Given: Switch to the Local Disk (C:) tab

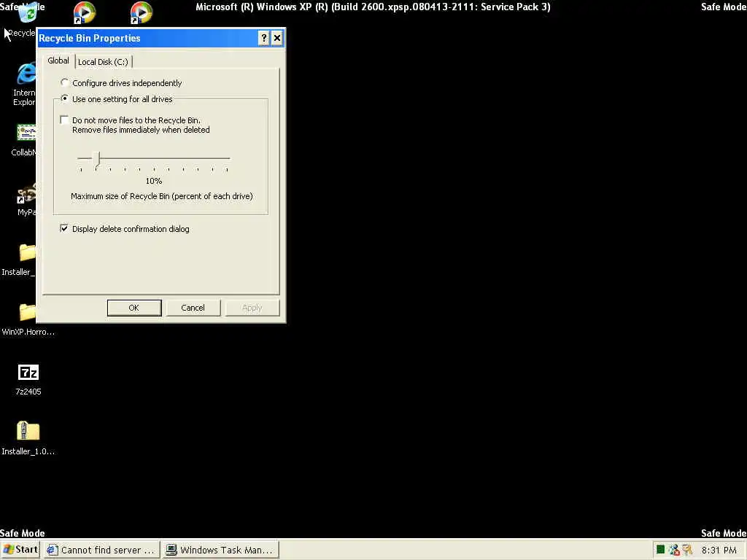Looking at the screenshot, I should tap(103, 62).
